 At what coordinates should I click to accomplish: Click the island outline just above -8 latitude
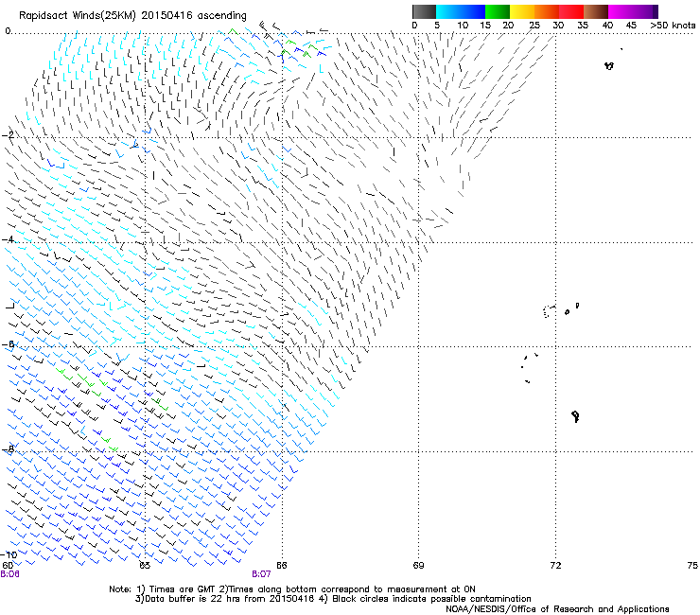[575, 416]
